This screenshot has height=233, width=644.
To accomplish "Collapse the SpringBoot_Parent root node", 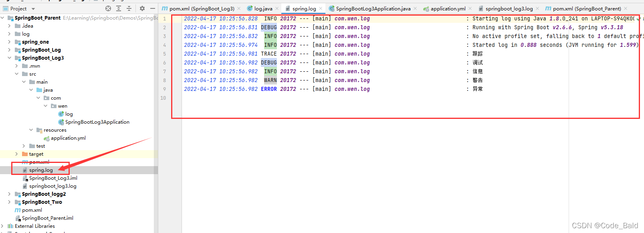I will (2, 18).
